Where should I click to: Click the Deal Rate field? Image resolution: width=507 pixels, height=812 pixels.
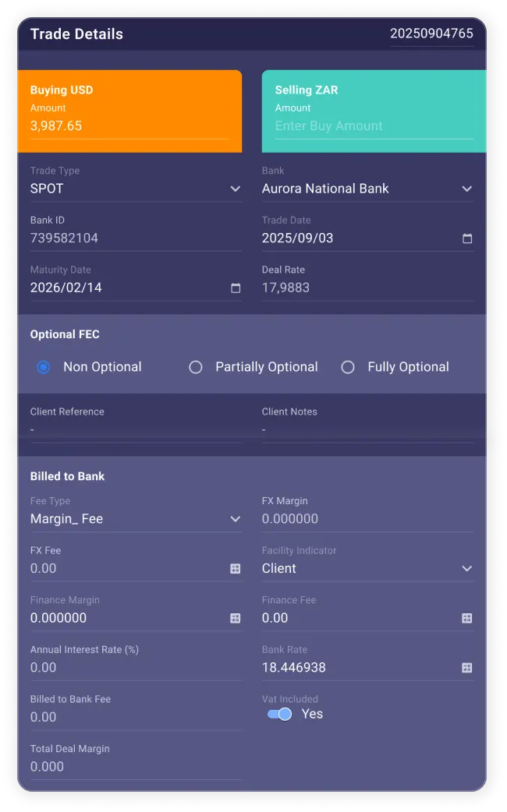pos(367,288)
